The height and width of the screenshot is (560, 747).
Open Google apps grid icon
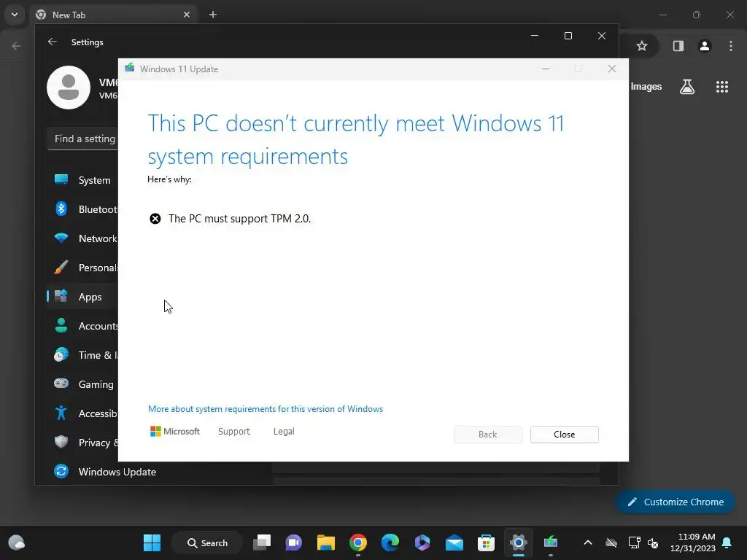coord(721,87)
